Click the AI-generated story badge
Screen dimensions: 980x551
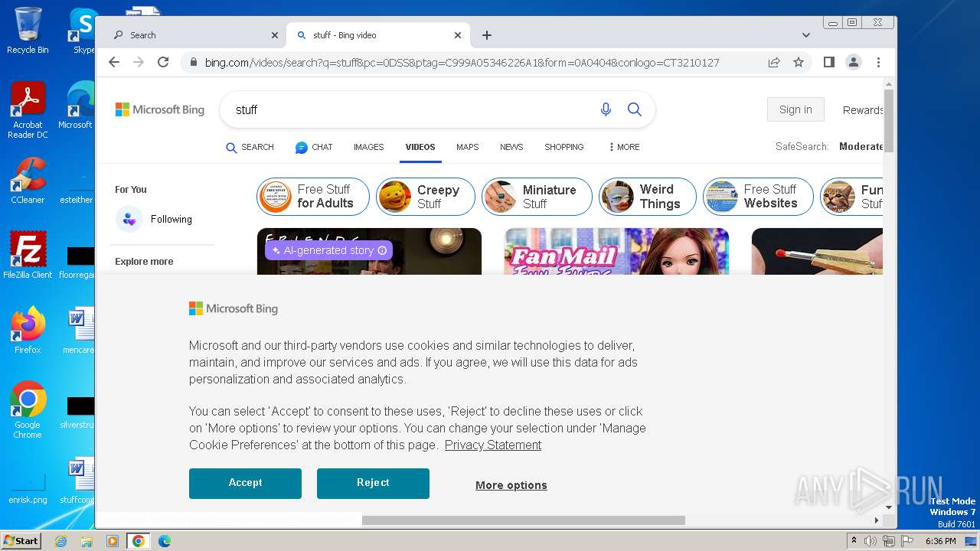point(328,250)
